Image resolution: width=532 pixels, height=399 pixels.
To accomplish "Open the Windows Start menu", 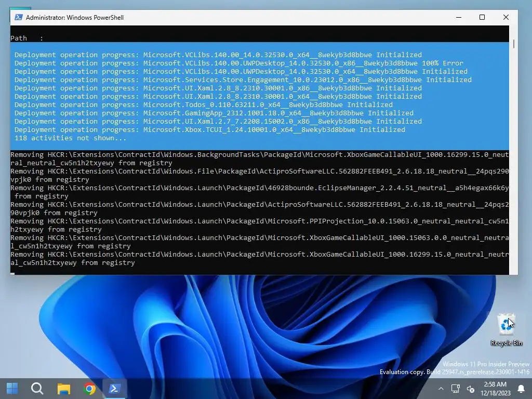I will click(12, 389).
